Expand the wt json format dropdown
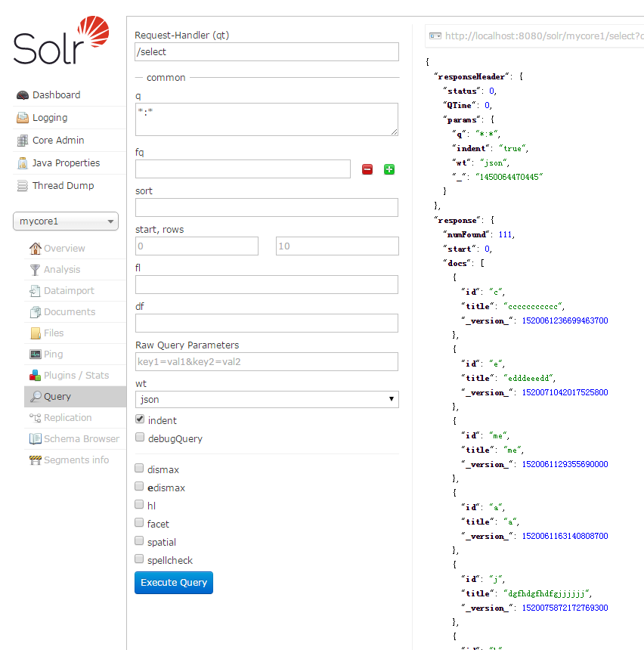 (267, 399)
